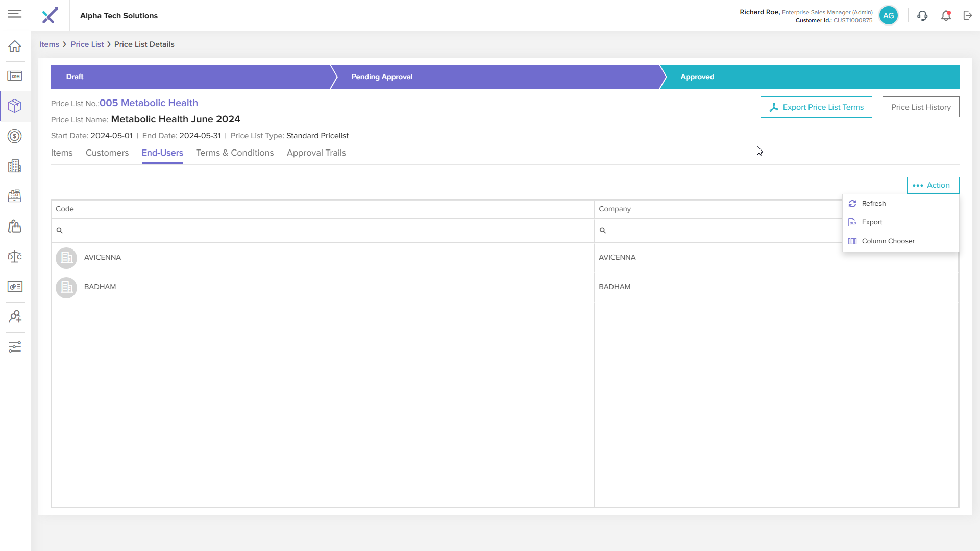The width and height of the screenshot is (980, 551).
Task: Open the Action dropdown button
Action: [x=933, y=185]
